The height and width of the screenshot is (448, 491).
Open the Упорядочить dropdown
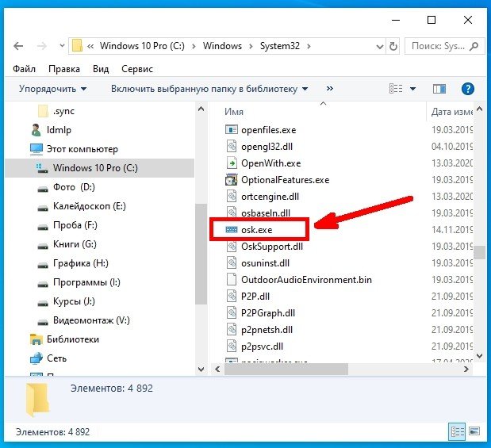(x=52, y=89)
